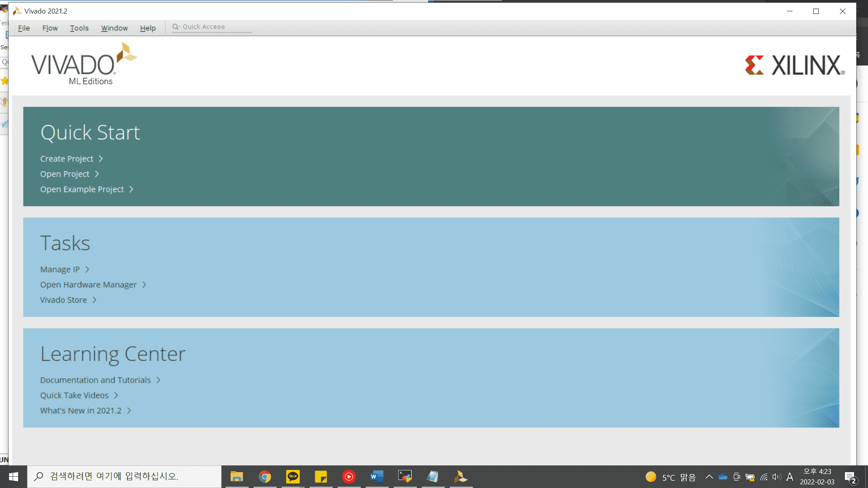Click the Windows taskbar search box
Image resolution: width=868 pixels, height=488 pixels.
[x=124, y=476]
